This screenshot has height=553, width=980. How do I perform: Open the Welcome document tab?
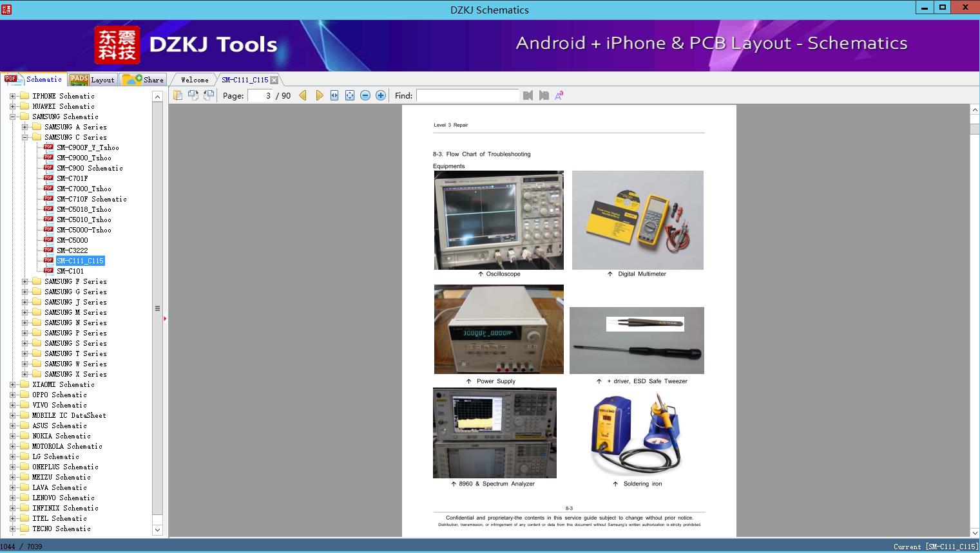[x=195, y=80]
